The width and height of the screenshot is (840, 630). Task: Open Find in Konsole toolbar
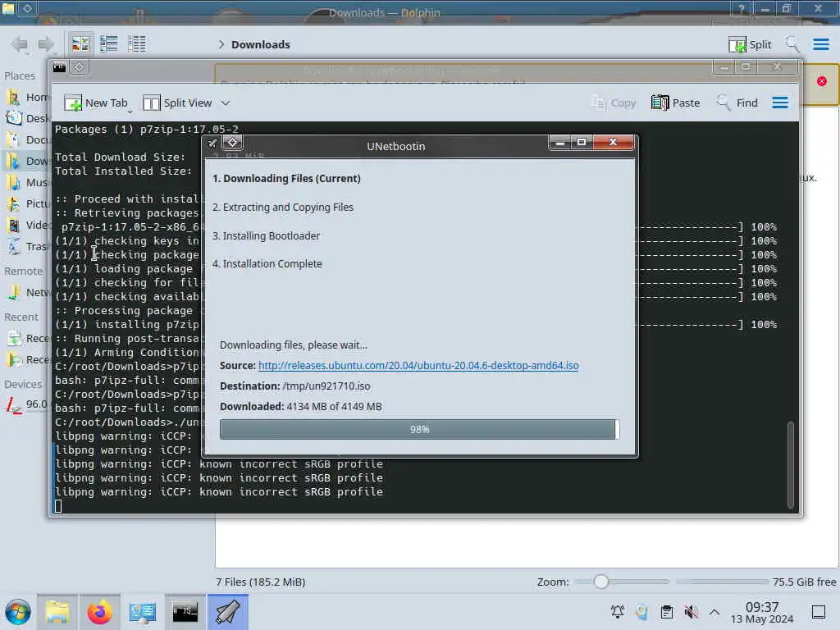click(737, 103)
